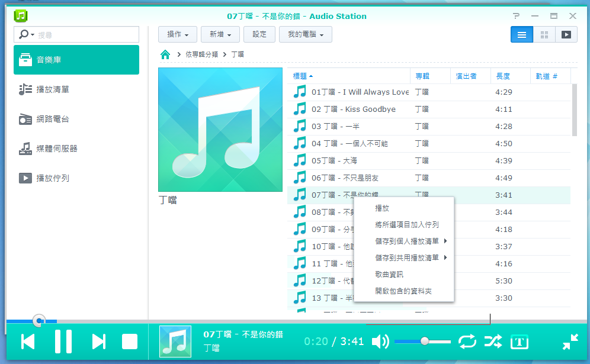Open 媒體伺服器 in the sidebar
This screenshot has width=590, height=364.
point(76,149)
